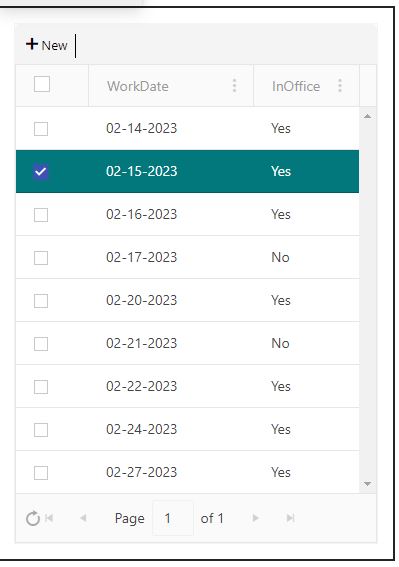399x567 pixels.
Task: Open the InOffice column options menu
Action: [x=340, y=86]
